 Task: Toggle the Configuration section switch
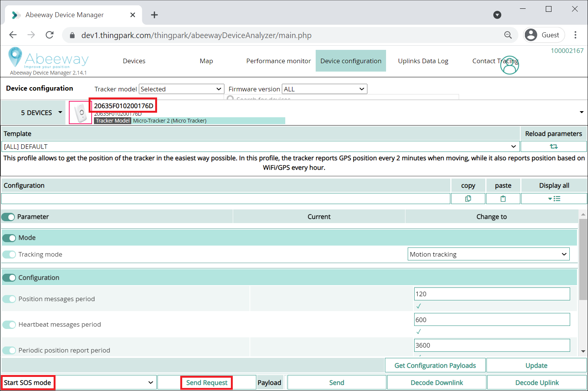10,278
